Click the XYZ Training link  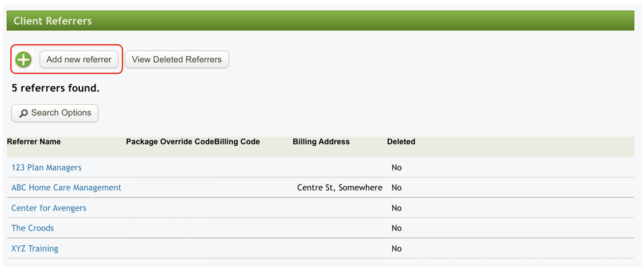(35, 248)
